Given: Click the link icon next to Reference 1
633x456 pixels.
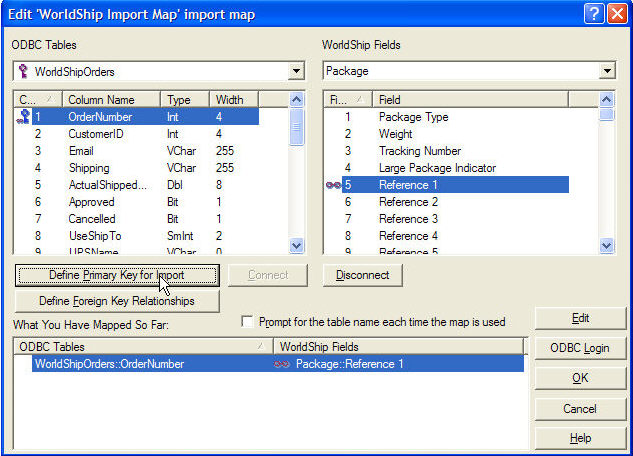Looking at the screenshot, I should pyautogui.click(x=333, y=185).
